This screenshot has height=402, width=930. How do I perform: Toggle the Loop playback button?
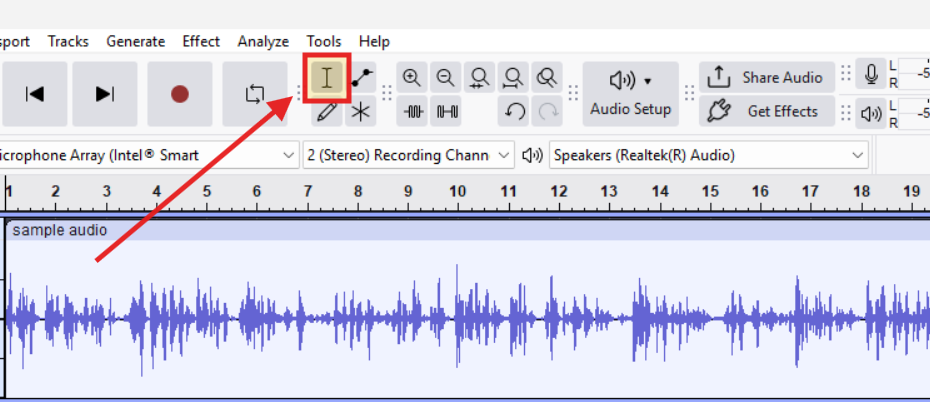pos(254,94)
